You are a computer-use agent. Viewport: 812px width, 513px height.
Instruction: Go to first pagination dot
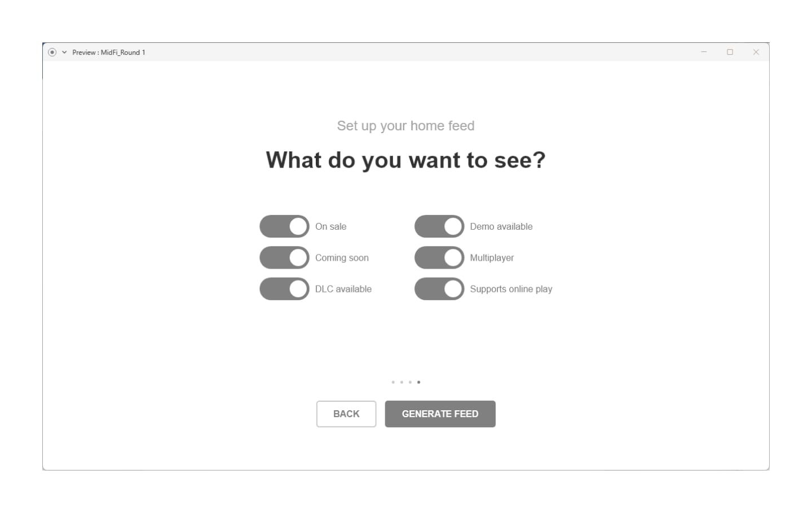393,382
